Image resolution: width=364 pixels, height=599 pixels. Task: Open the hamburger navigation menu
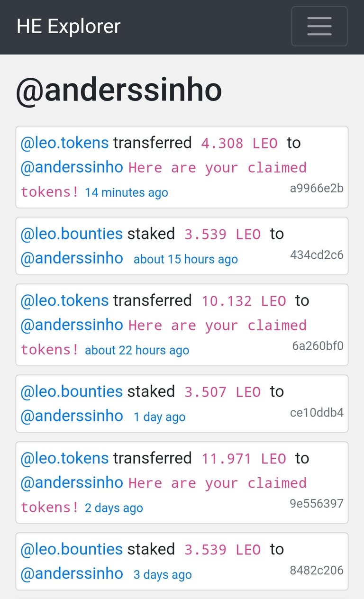pos(319,26)
